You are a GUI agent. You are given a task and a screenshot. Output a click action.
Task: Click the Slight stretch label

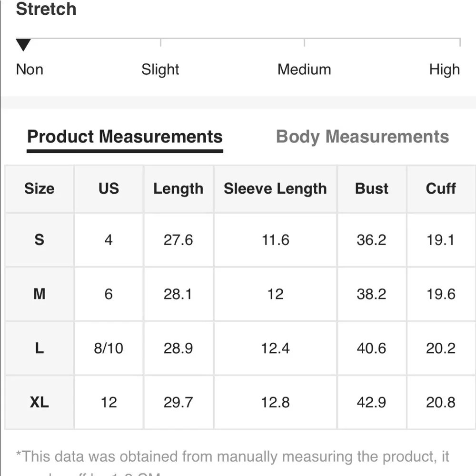(160, 69)
